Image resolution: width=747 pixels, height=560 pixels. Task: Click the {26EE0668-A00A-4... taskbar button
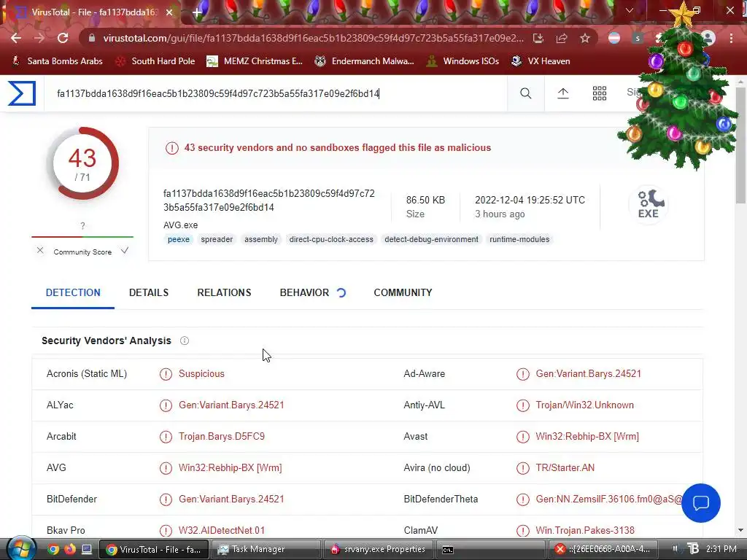coord(603,549)
